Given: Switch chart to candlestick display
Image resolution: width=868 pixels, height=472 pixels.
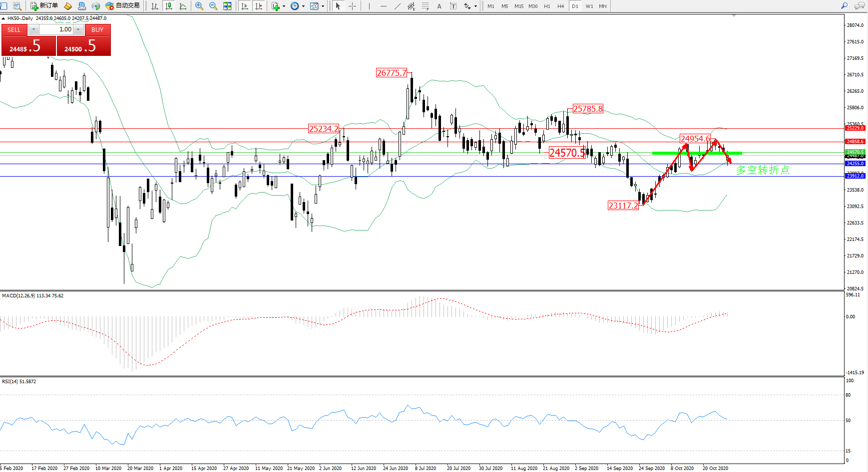Looking at the screenshot, I should point(169,6).
